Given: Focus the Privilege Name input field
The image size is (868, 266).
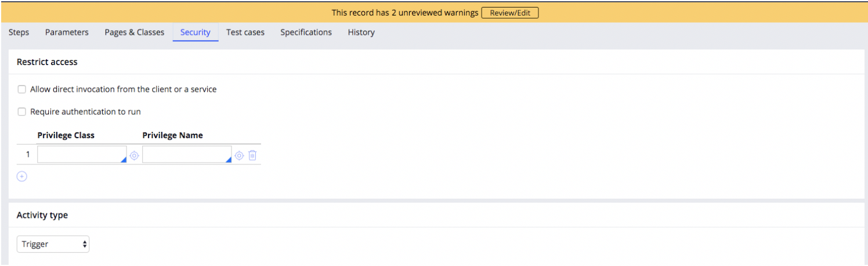Looking at the screenshot, I should coord(187,154).
